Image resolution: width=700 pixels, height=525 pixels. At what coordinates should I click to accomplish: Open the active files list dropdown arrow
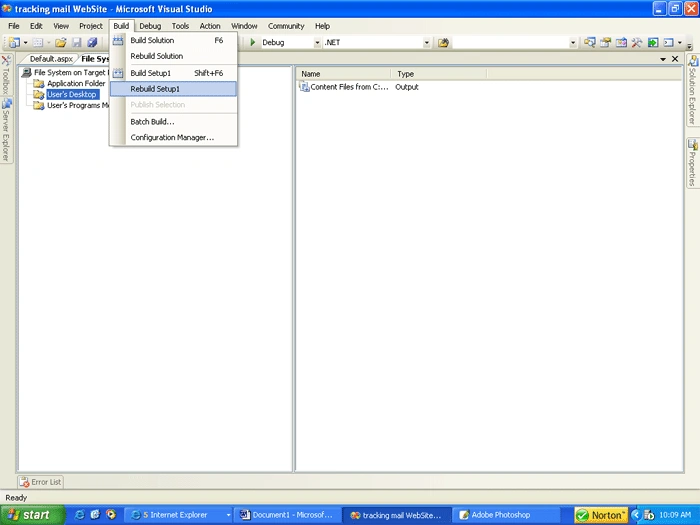point(663,59)
